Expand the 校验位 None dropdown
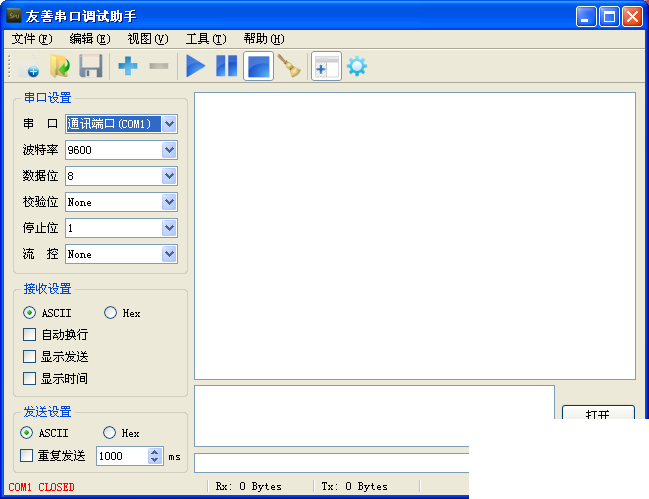The width and height of the screenshot is (649, 499). (x=169, y=202)
